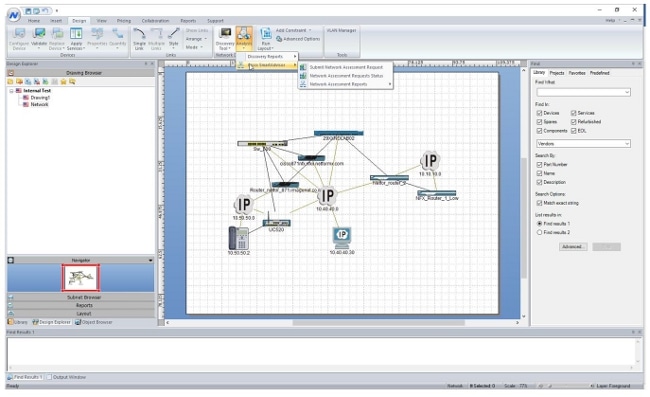The height and width of the screenshot is (397, 650).
Task: Collapse the Internal Test tree node
Action: [x=12, y=91]
